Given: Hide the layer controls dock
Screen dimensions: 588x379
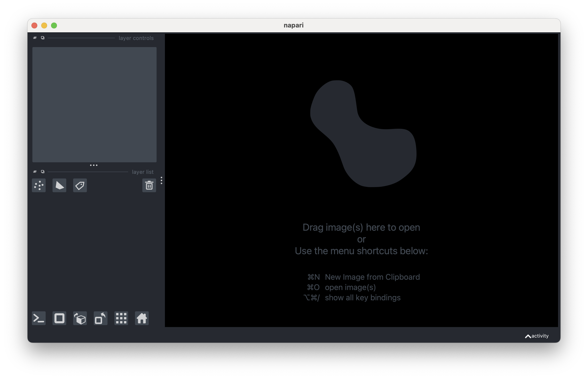Looking at the screenshot, I should (35, 38).
